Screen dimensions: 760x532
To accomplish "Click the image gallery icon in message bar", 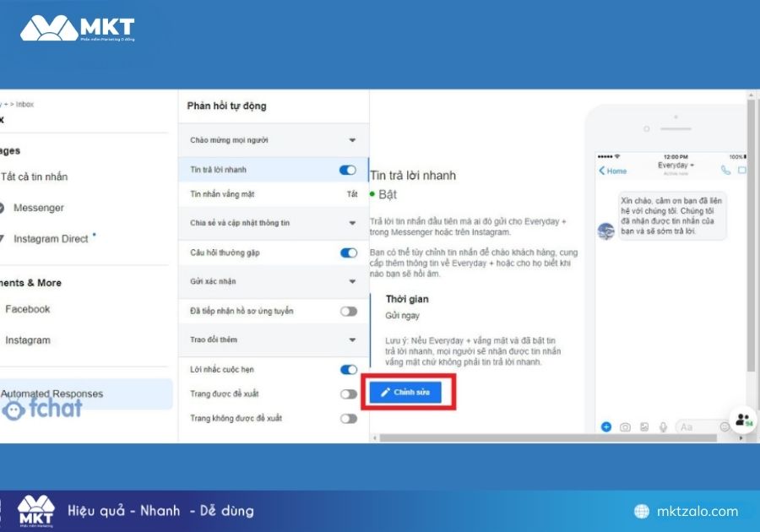I will [644, 427].
